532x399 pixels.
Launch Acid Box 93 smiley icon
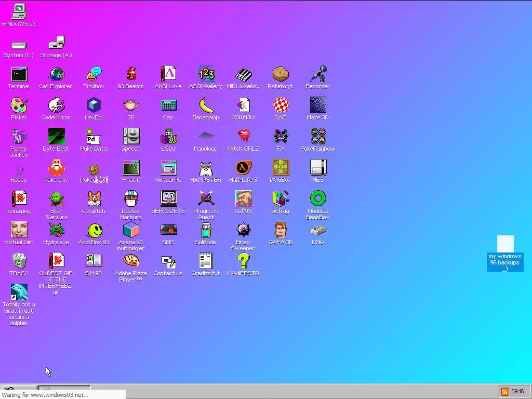pos(95,231)
